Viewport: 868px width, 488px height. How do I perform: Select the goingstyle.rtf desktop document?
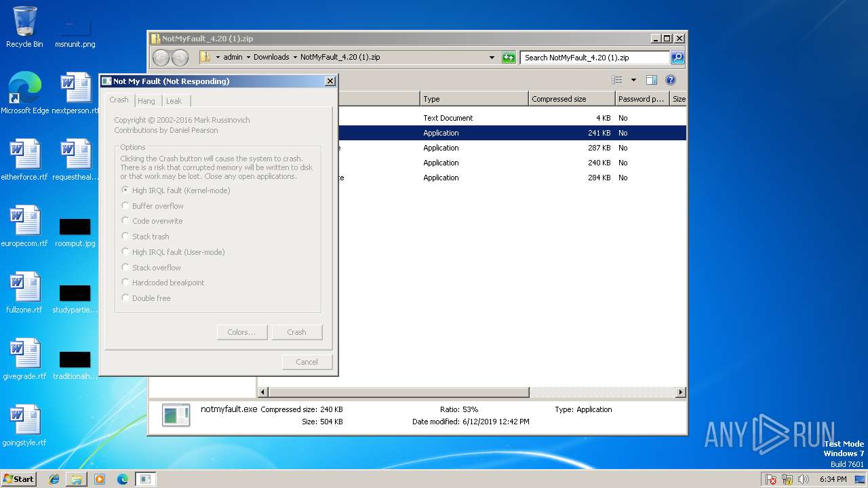[24, 426]
